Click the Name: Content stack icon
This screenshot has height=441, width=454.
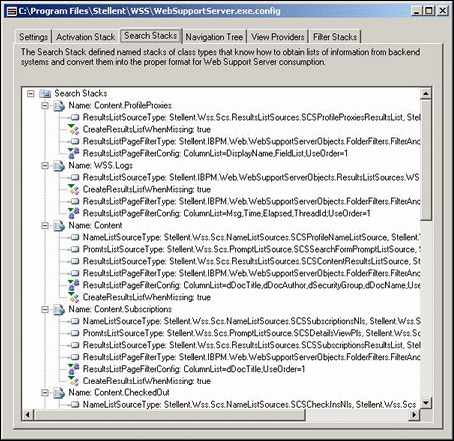[59, 226]
